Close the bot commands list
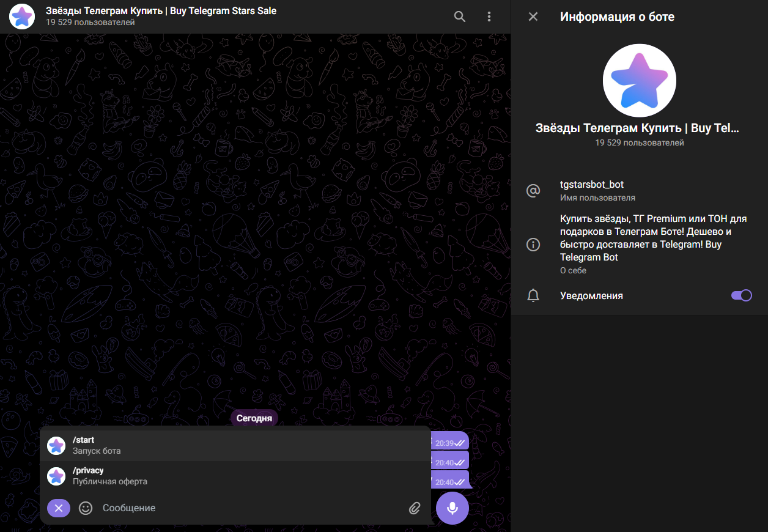This screenshot has height=532, width=768. click(59, 508)
